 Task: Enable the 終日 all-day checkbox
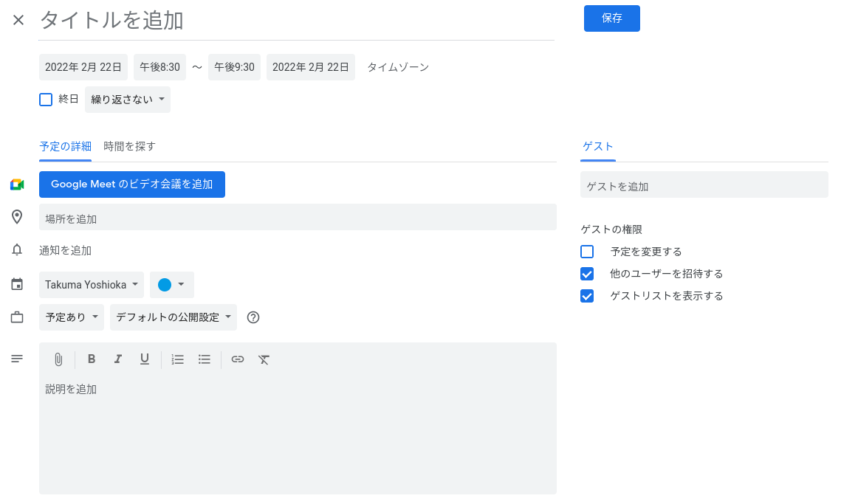46,100
